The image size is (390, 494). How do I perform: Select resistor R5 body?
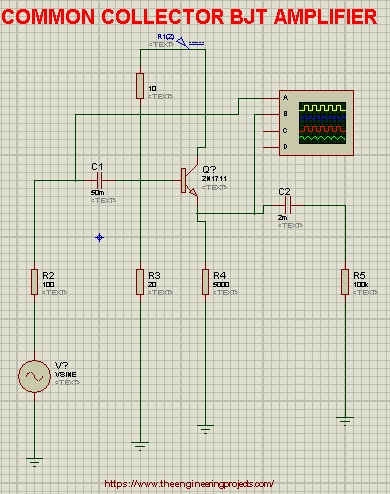click(345, 282)
